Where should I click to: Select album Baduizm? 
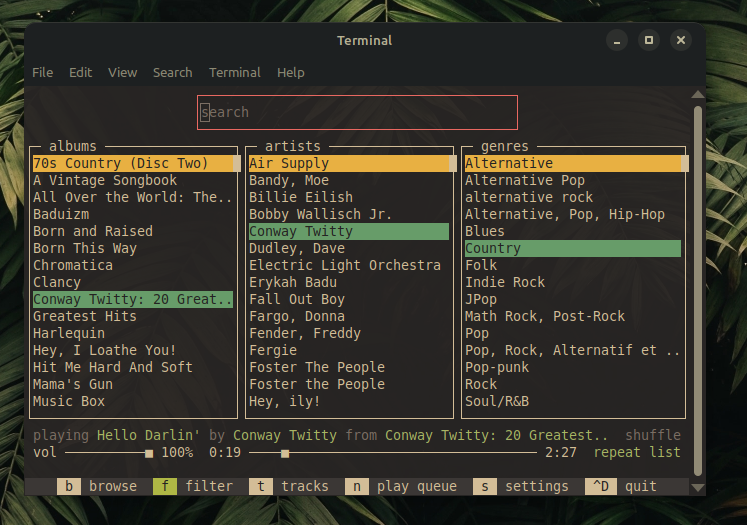click(133, 214)
